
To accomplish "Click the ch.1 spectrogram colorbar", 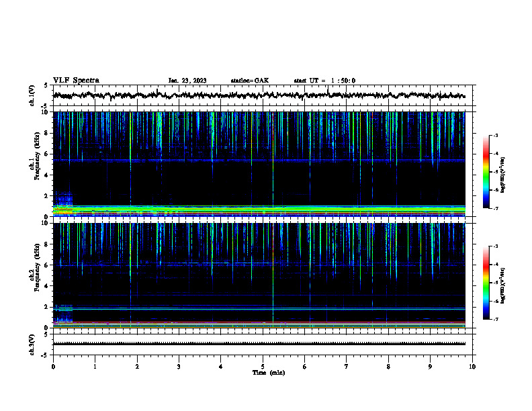I will point(486,172).
